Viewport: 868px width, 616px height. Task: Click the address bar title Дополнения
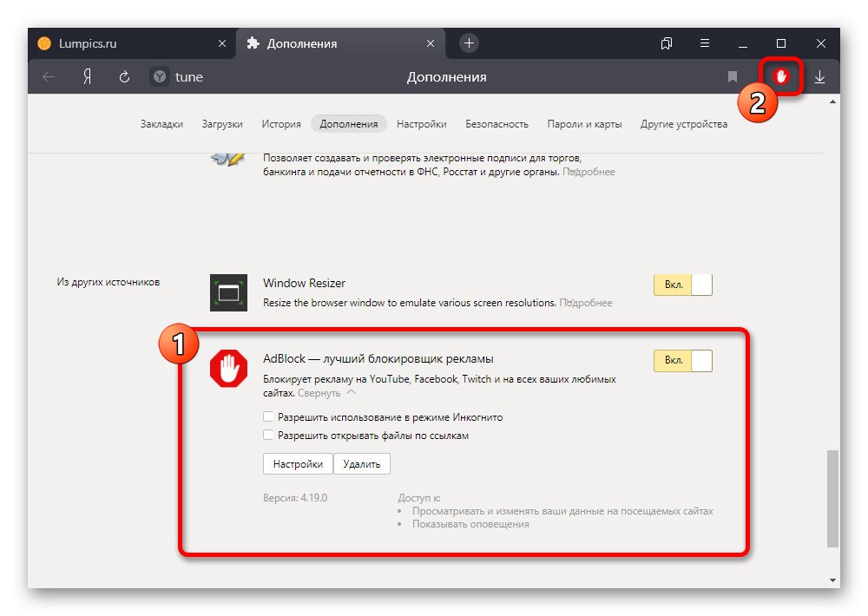[446, 77]
